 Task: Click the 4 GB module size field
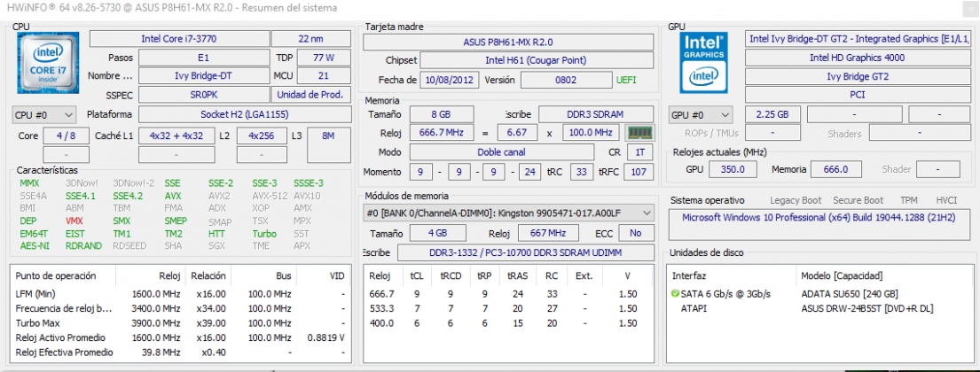click(x=437, y=234)
